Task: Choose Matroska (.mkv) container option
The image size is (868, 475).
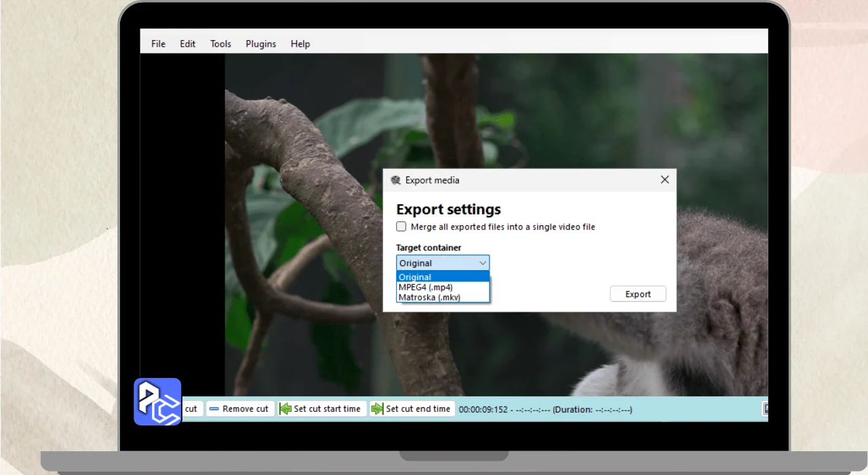Action: coord(443,297)
